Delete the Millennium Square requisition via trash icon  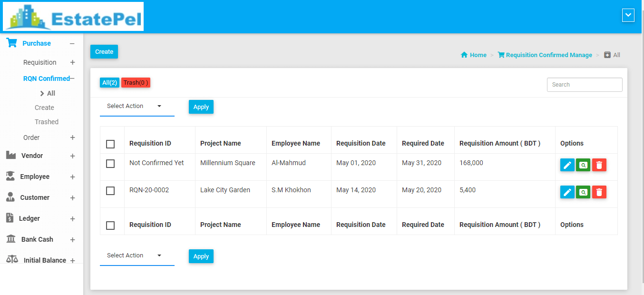pyautogui.click(x=599, y=165)
